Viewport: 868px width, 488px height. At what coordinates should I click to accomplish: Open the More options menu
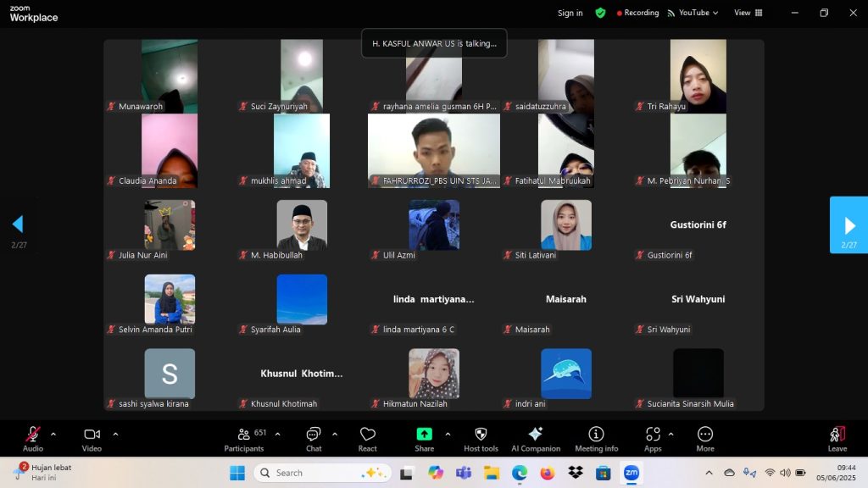[x=704, y=438]
